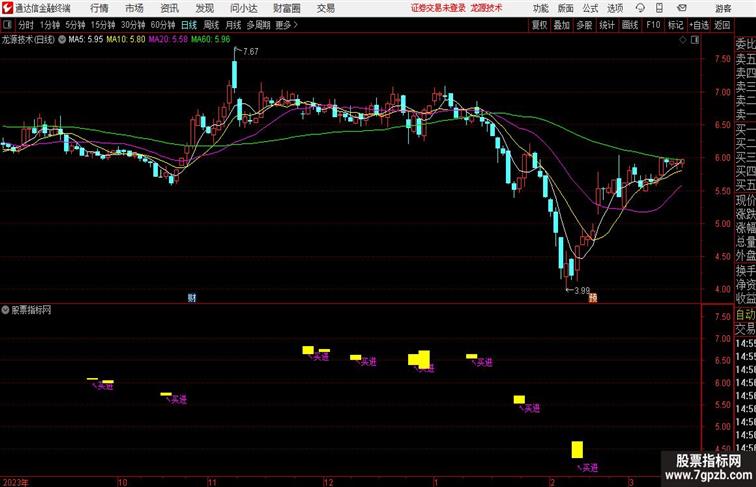Open the 市场 menu
Image resolution: width=756 pixels, height=487 pixels.
click(134, 8)
